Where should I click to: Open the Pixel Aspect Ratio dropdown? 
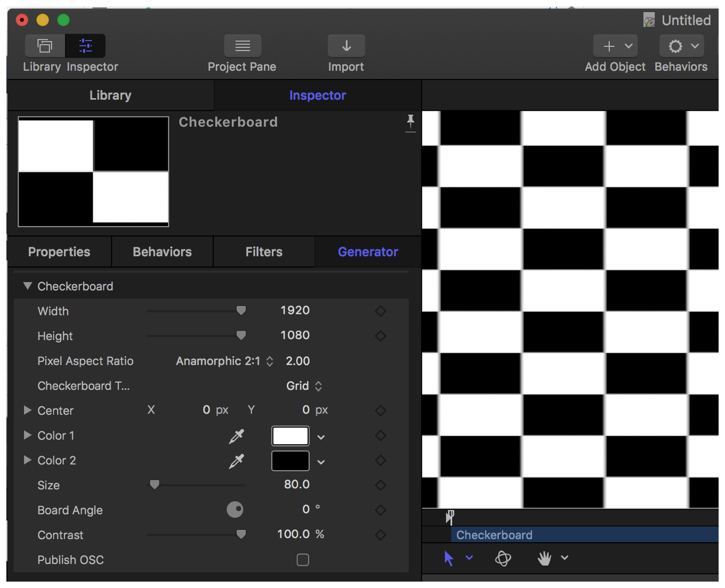pyautogui.click(x=224, y=361)
